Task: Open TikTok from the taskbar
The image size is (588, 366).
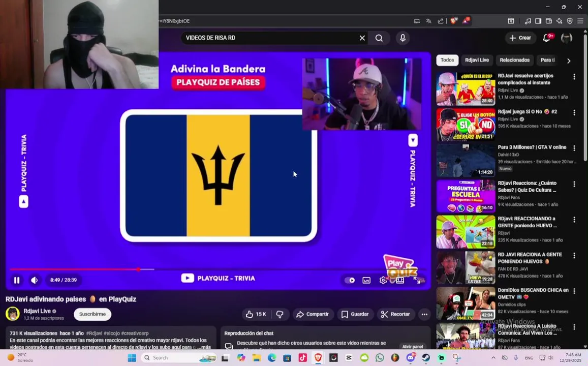Action: point(302,358)
